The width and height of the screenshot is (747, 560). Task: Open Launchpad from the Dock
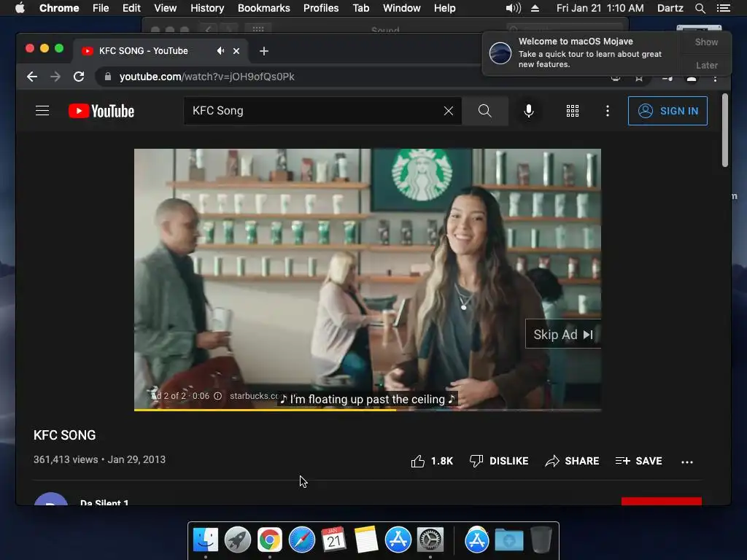tap(237, 540)
